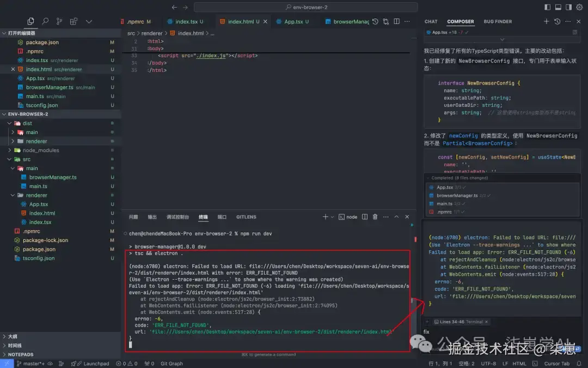Open the Extensions view icon
588x368 pixels.
click(73, 21)
